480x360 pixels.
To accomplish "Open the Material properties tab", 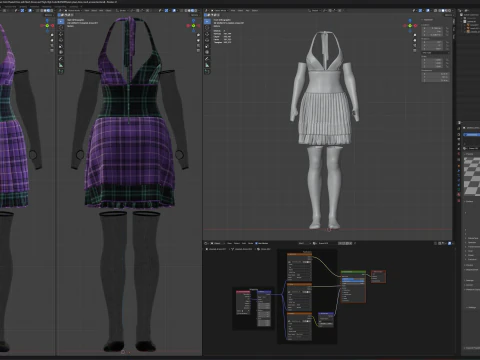I will 459,194.
